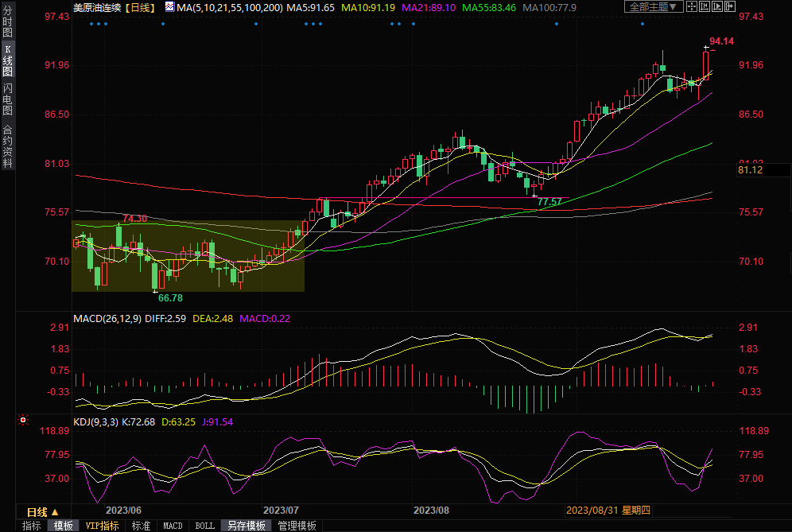
Task: Switch to the 分时图 side tab
Action: click(7, 27)
